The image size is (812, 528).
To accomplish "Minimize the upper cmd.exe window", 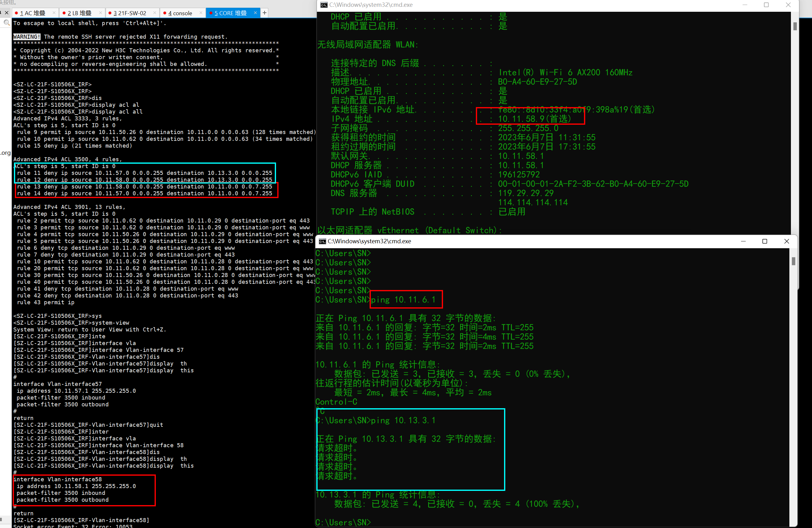I will 744,5.
